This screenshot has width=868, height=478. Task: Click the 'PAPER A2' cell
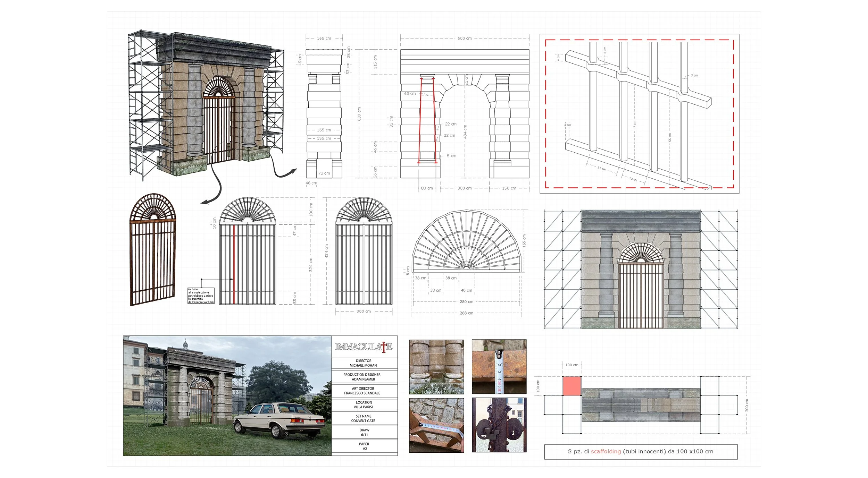click(364, 446)
